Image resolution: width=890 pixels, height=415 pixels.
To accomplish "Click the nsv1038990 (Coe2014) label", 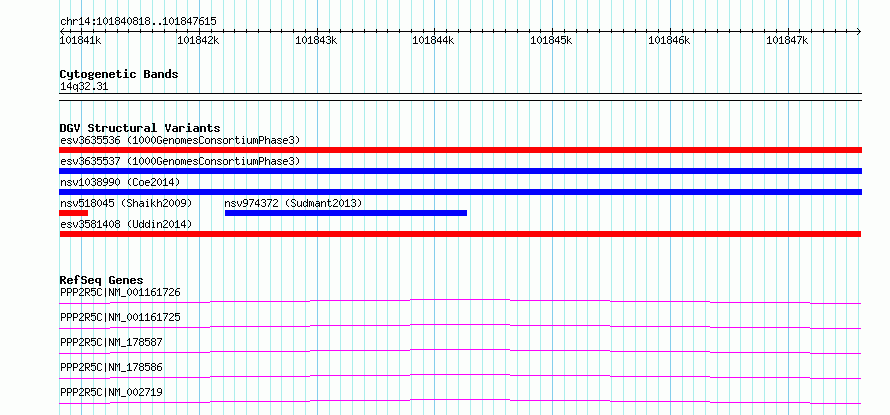I will click(120, 182).
